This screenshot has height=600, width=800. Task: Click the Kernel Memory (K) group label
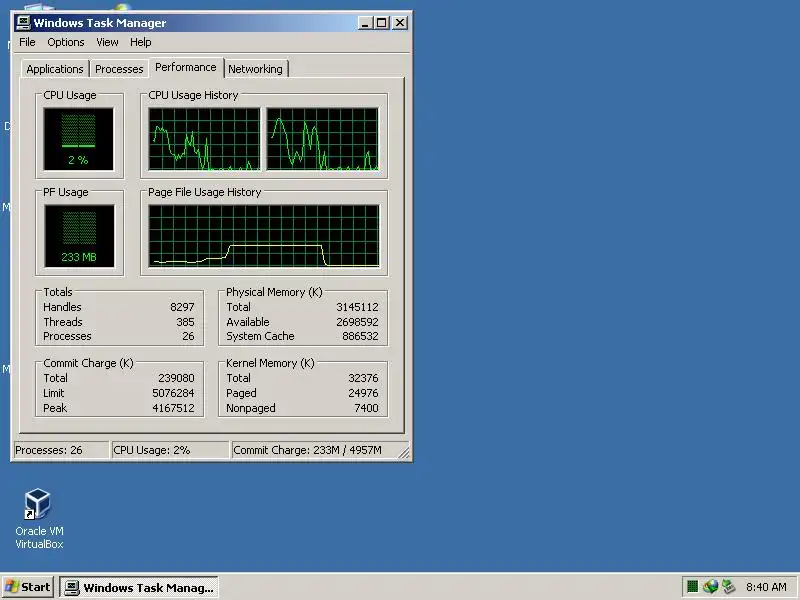[270, 363]
